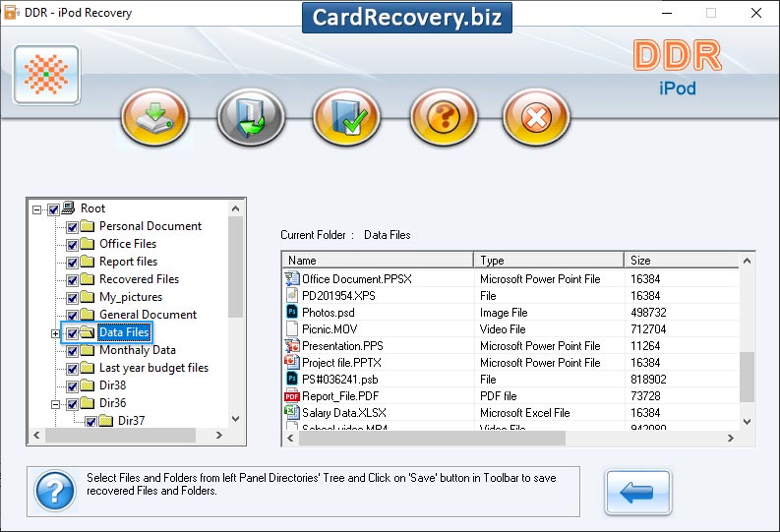Uncheck the Root checkbox
This screenshot has height=532, width=780.
pyautogui.click(x=54, y=209)
